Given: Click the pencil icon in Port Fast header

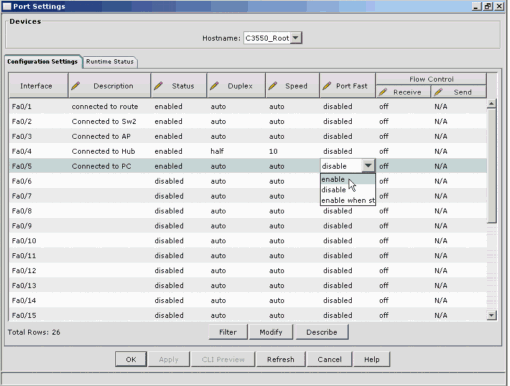Looking at the screenshot, I should coord(327,86).
